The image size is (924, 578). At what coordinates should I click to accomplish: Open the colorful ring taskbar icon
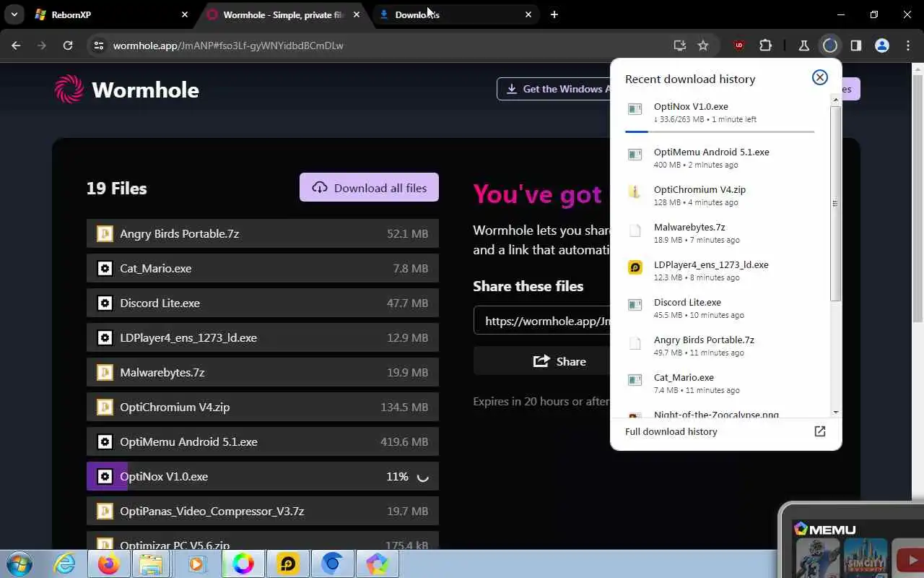243,564
